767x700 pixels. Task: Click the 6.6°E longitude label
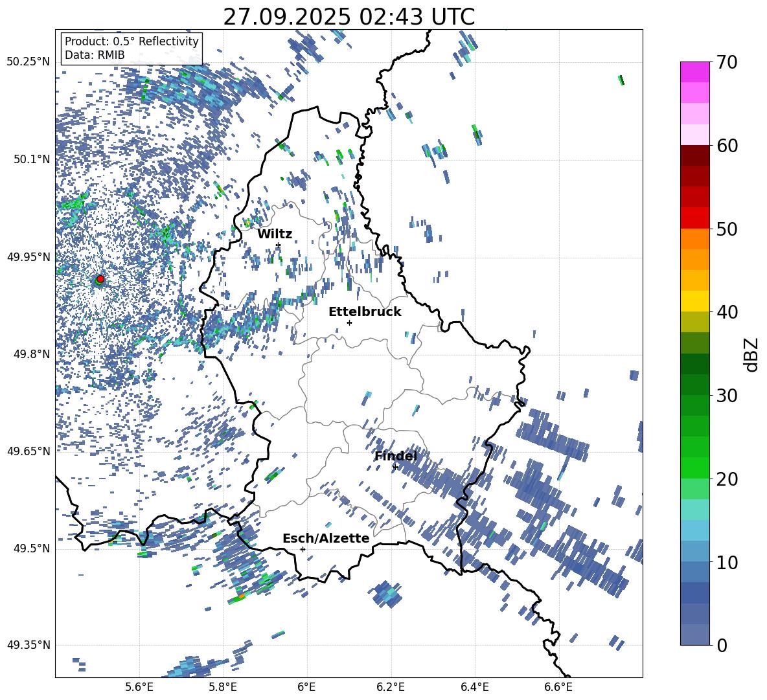pyautogui.click(x=558, y=687)
